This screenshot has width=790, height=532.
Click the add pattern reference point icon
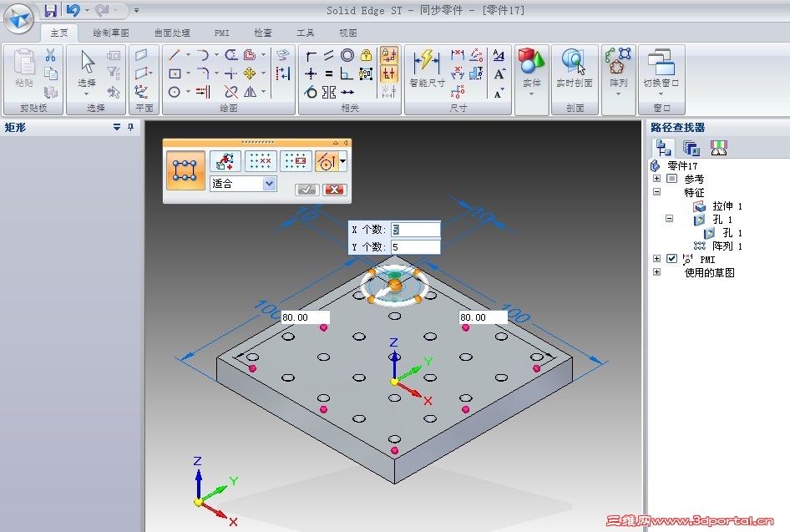(225, 160)
